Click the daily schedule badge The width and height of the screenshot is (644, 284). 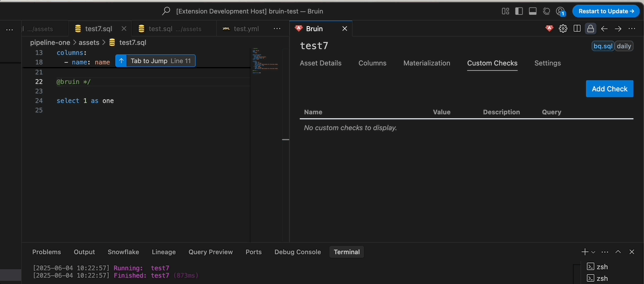(624, 46)
